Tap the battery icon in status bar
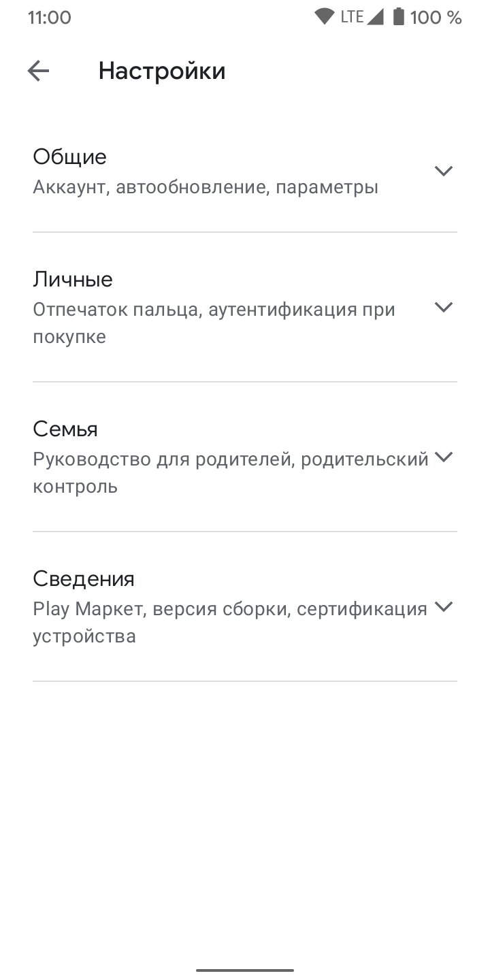The width and height of the screenshot is (490, 980). (399, 17)
